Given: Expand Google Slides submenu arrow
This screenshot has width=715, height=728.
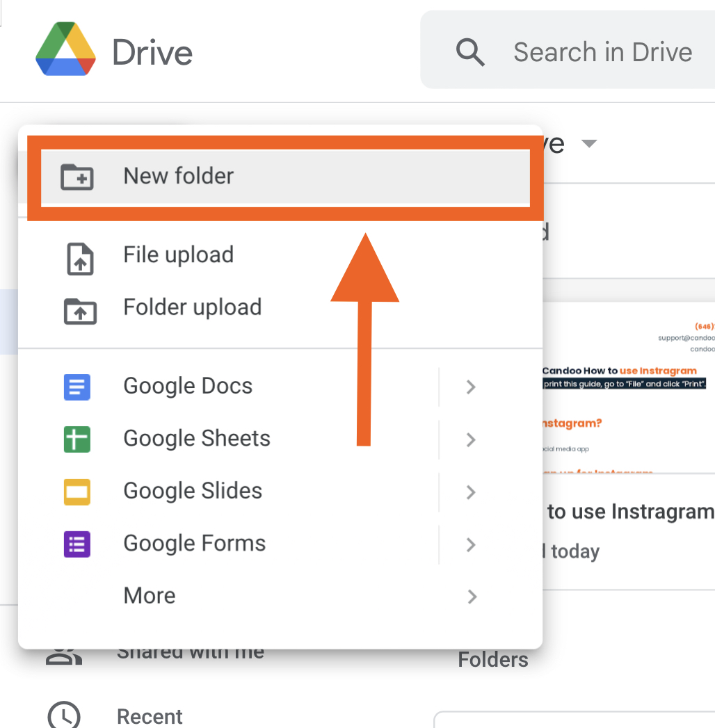Looking at the screenshot, I should click(x=471, y=492).
